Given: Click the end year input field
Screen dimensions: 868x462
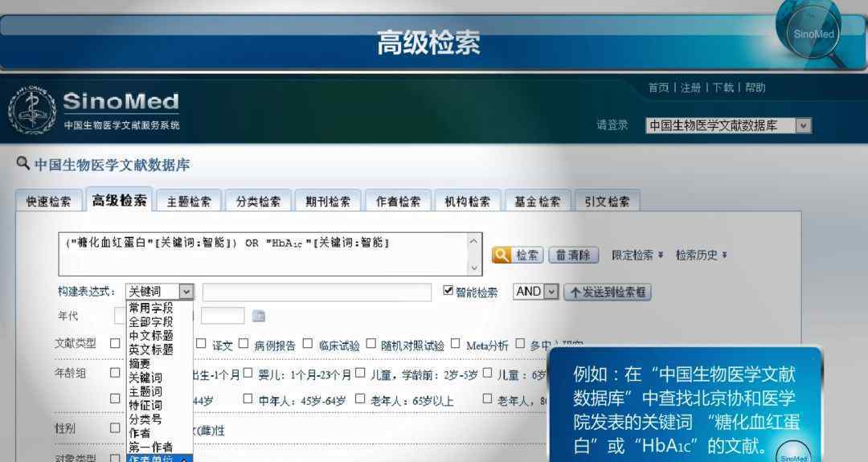Looking at the screenshot, I should 223,316.
